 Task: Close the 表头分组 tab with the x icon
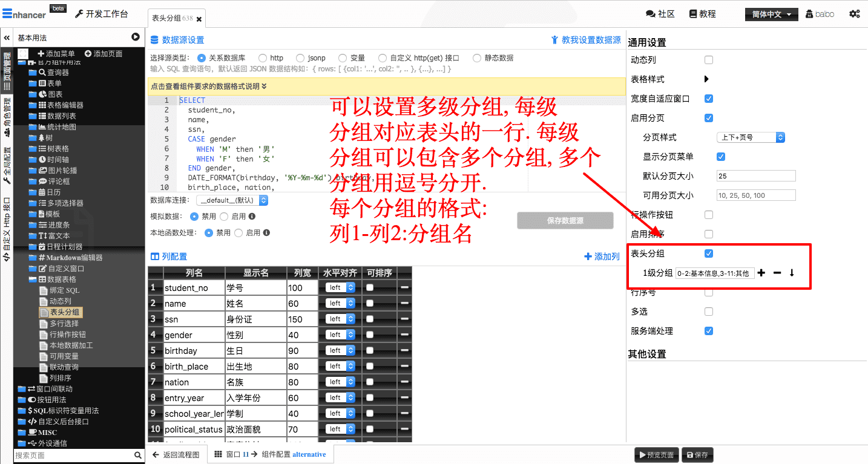(x=199, y=19)
